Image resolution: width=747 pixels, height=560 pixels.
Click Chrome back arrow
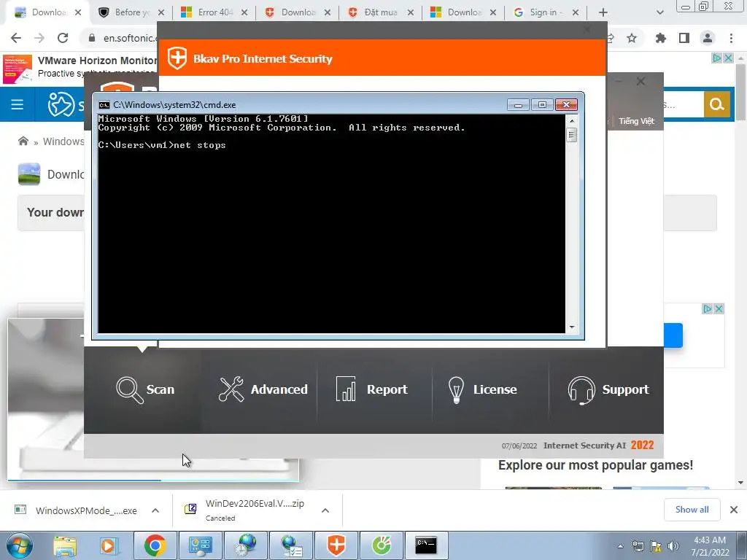[x=16, y=38]
